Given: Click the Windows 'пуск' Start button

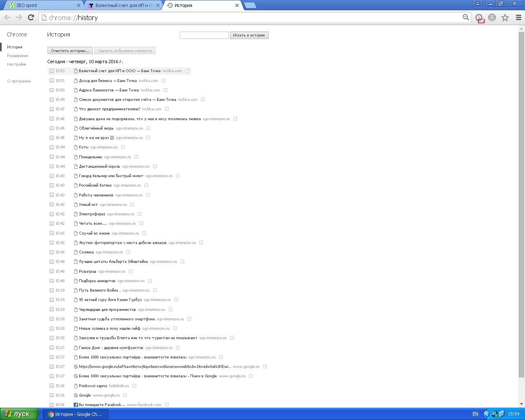Looking at the screenshot, I should pos(19,414).
